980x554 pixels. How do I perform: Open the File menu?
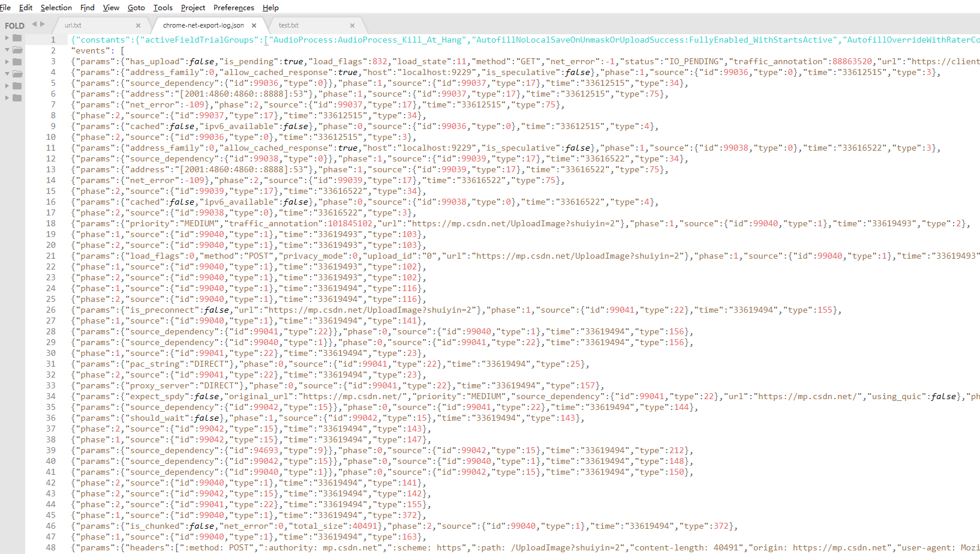coord(5,8)
